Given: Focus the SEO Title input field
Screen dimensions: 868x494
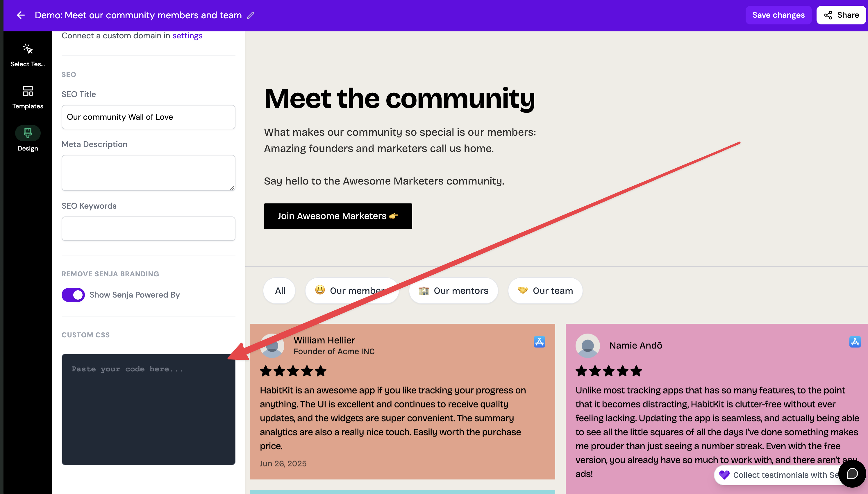Looking at the screenshot, I should tap(148, 117).
